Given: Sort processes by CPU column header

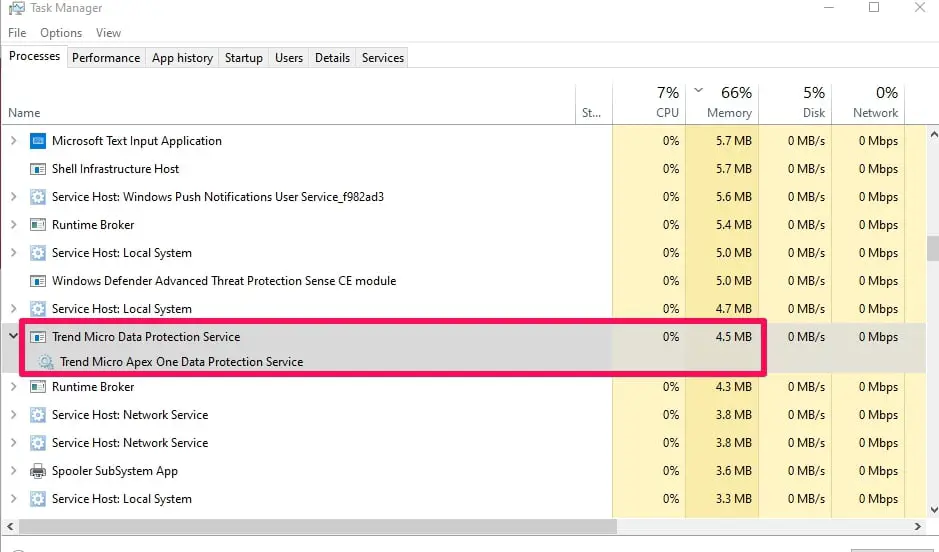Looking at the screenshot, I should 649,105.
